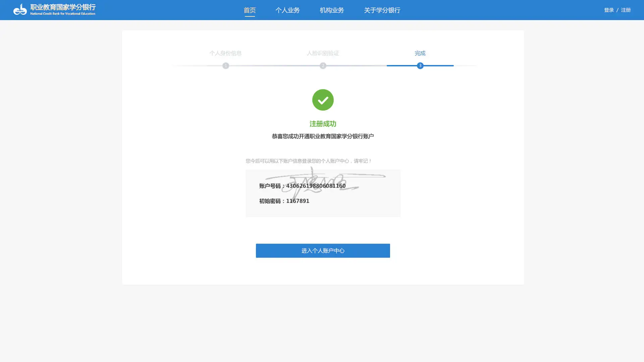Open the 首页 navigation tab
This screenshot has height=362, width=644.
(250, 10)
